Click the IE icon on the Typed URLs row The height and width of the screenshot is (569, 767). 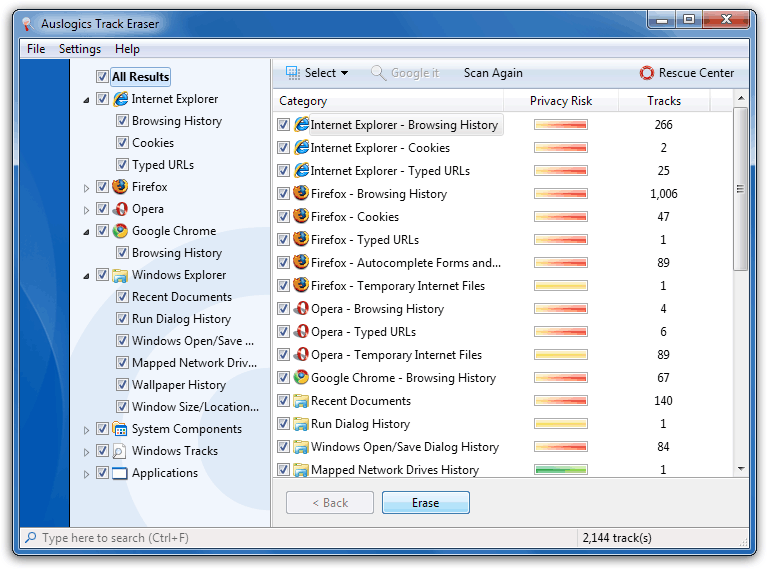(301, 170)
